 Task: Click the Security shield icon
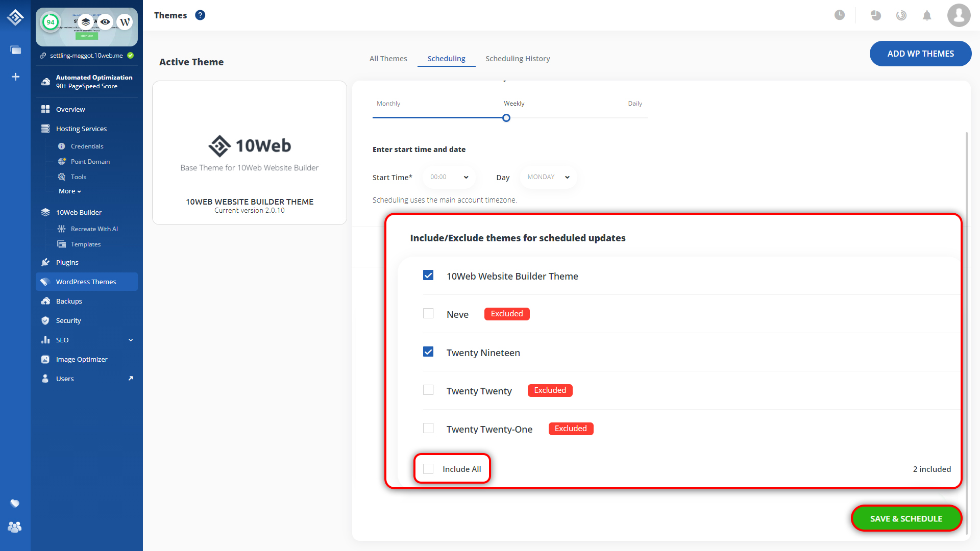click(x=45, y=320)
